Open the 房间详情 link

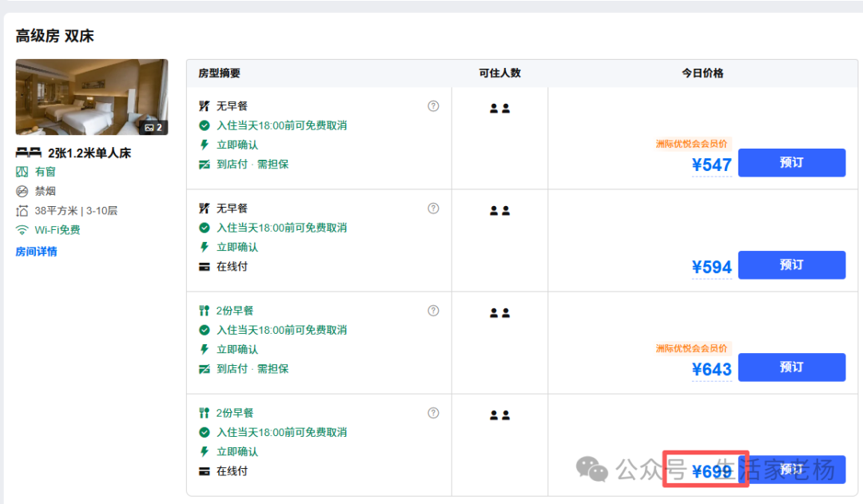[36, 252]
